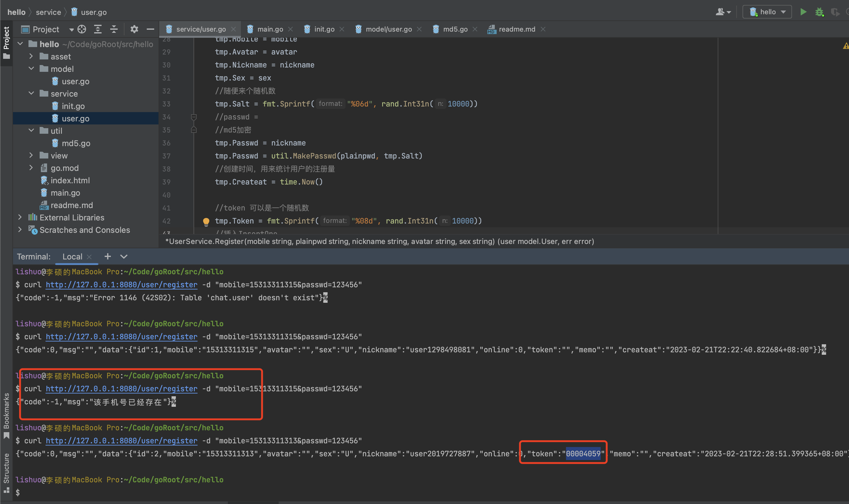This screenshot has height=504, width=849.
Task: Expand External Libraries node
Action: [x=20, y=217]
